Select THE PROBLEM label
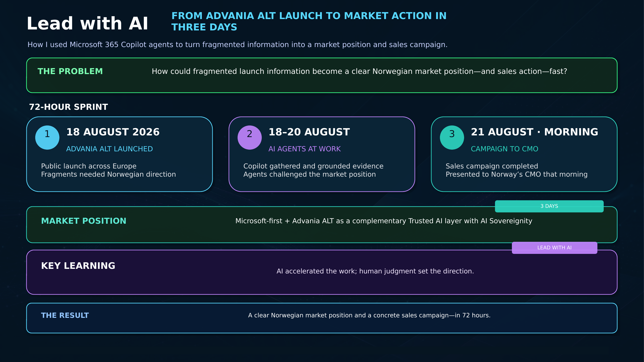Image resolution: width=644 pixels, height=362 pixels. click(70, 71)
